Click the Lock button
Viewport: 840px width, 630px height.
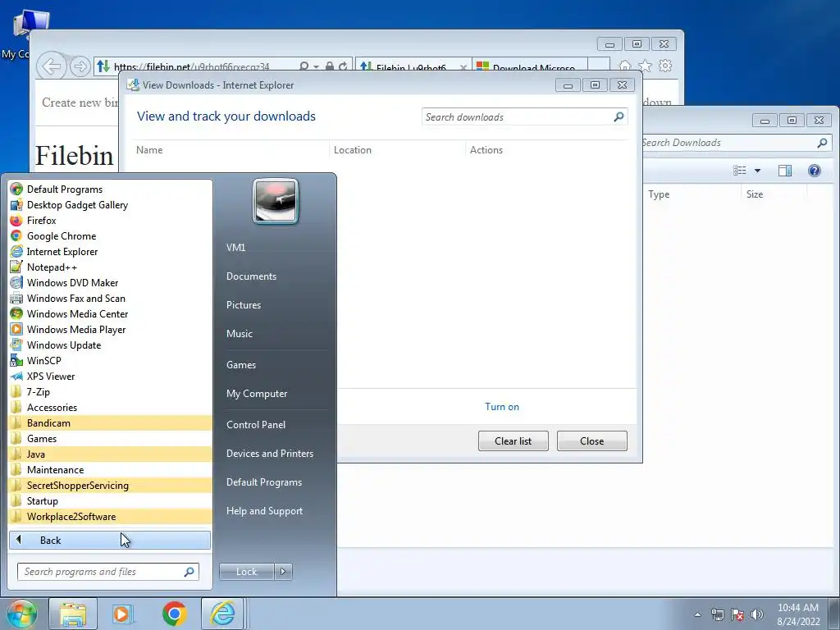246,572
